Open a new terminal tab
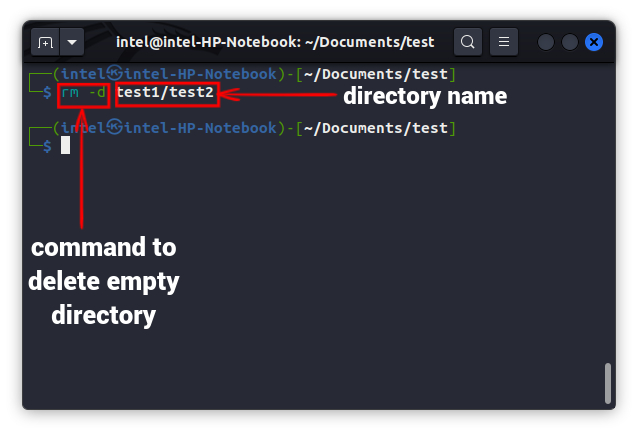This screenshot has width=638, height=434. (x=46, y=42)
